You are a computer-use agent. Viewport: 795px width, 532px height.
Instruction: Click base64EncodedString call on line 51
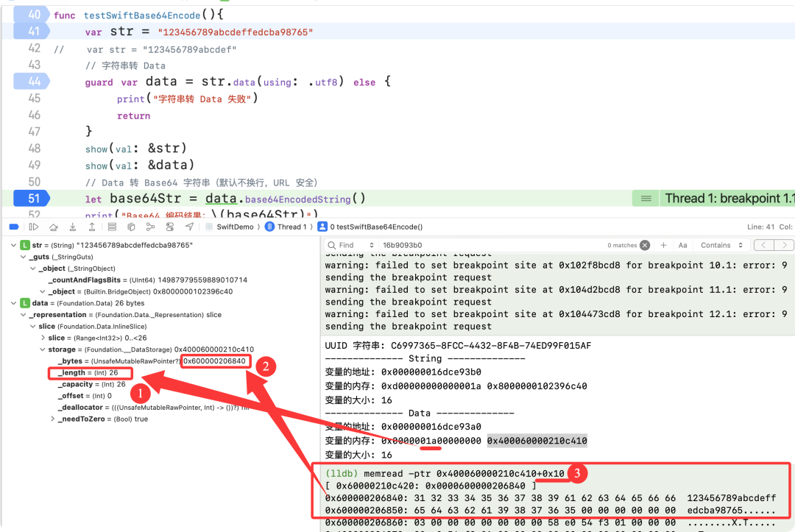point(297,199)
